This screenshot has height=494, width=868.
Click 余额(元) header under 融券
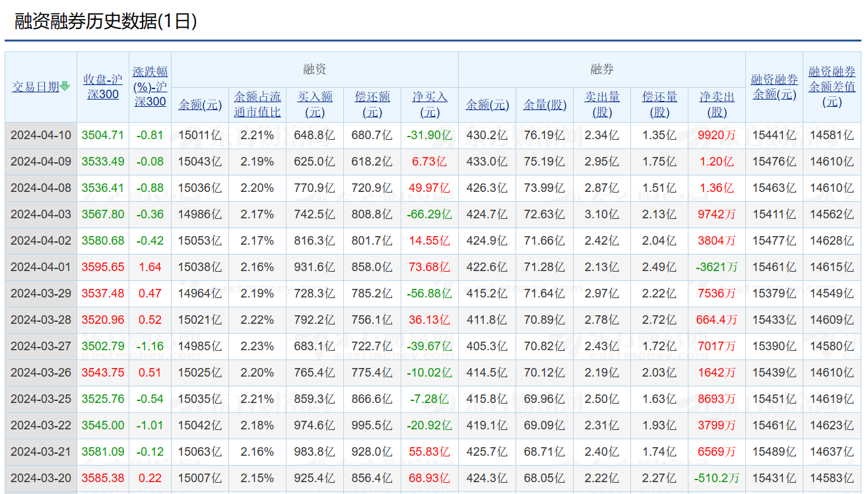click(487, 105)
